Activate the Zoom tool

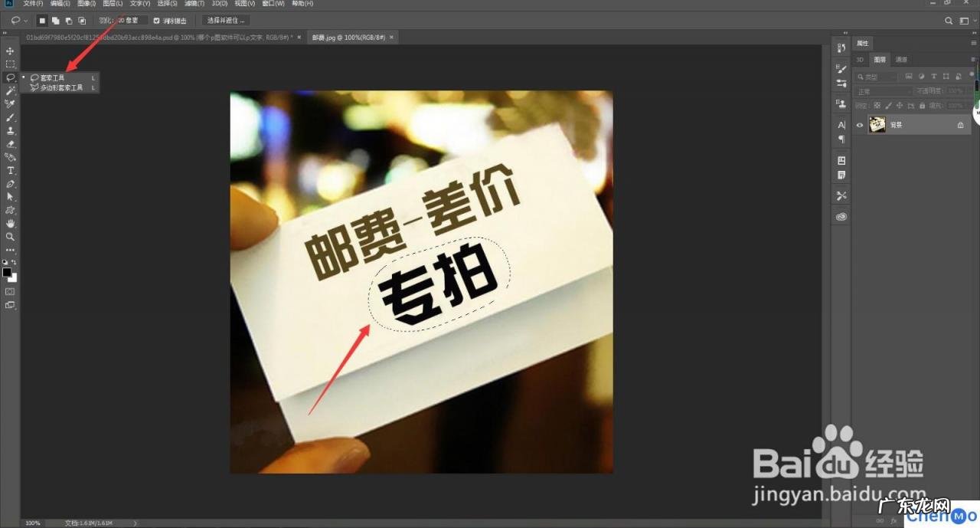click(10, 237)
